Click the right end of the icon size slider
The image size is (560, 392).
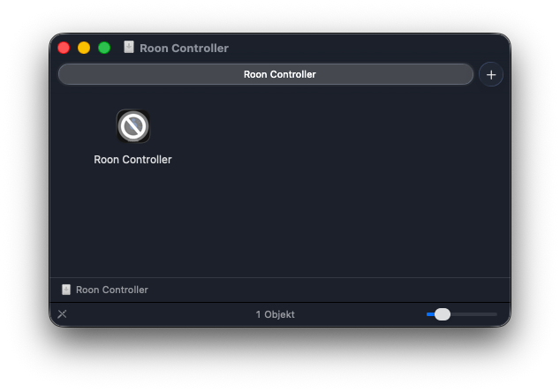click(x=494, y=314)
